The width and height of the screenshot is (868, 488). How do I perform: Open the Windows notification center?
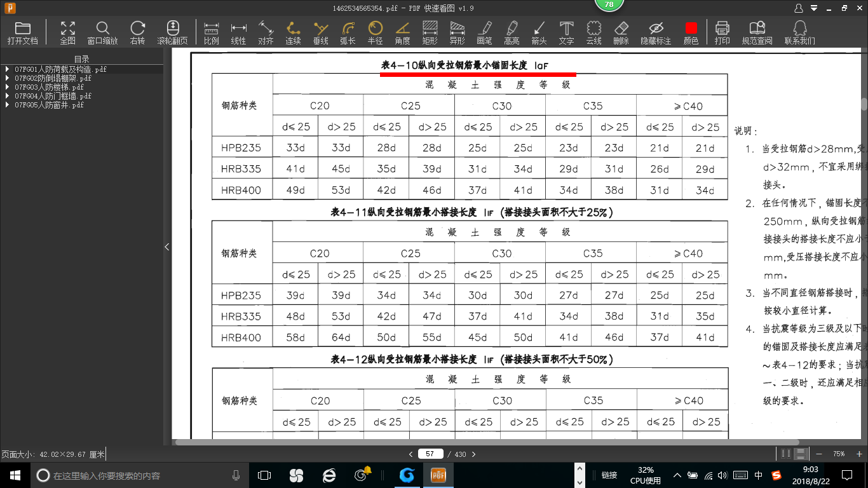tap(846, 475)
